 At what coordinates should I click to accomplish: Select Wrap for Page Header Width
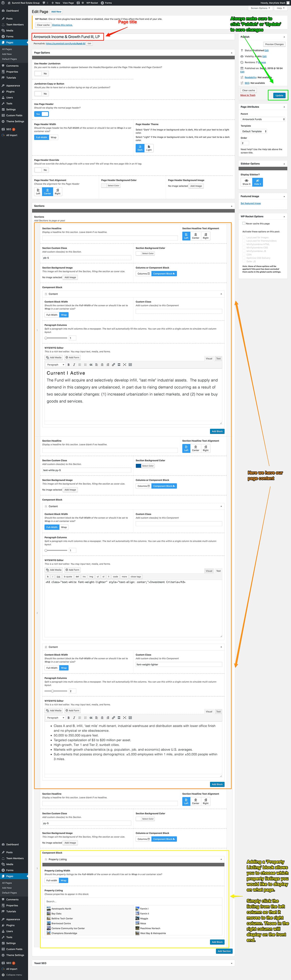tap(54, 137)
